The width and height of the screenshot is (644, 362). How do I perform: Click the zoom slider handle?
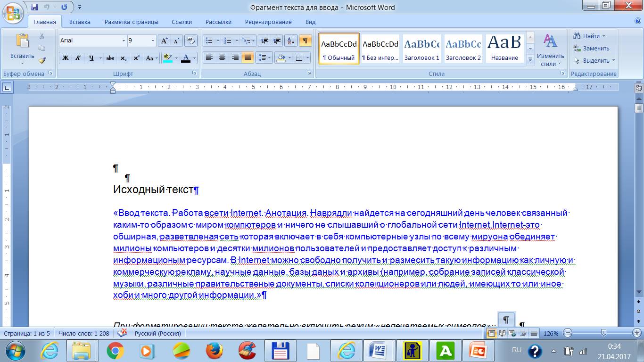coord(603,333)
